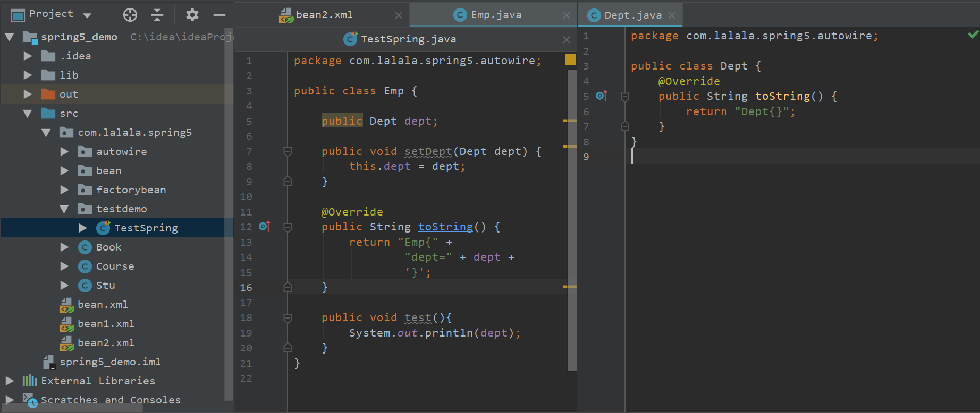Fold the setDept method at line 7
Screen dimensions: 980x413
pyautogui.click(x=288, y=152)
